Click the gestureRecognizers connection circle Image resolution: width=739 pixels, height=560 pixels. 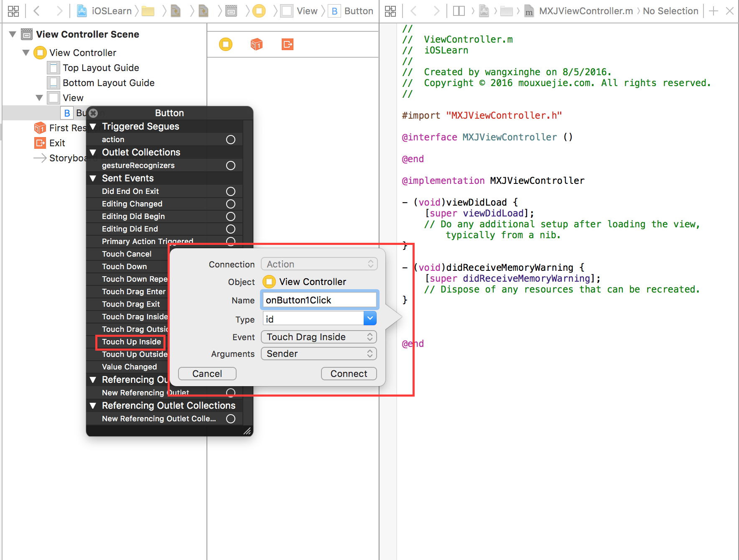tap(231, 165)
